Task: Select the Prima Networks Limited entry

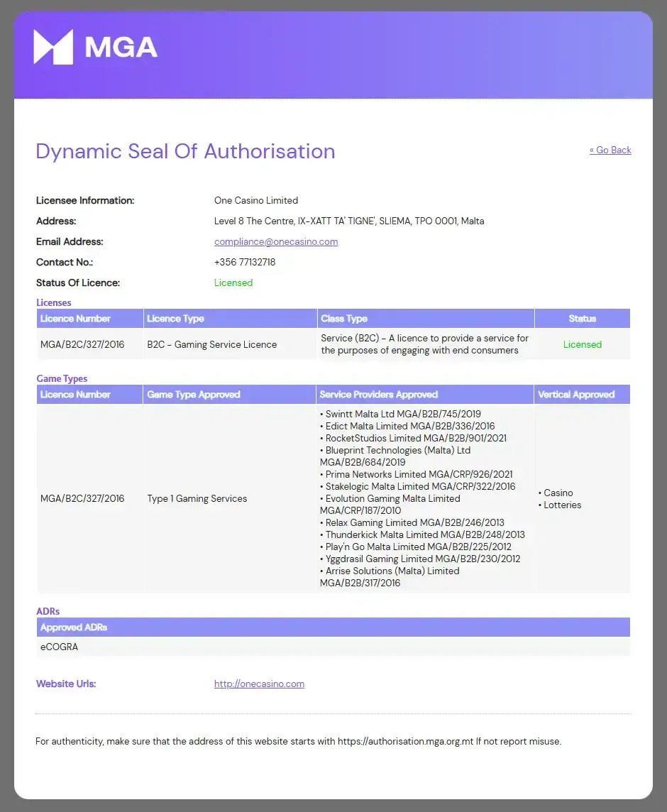Action: 417,474
